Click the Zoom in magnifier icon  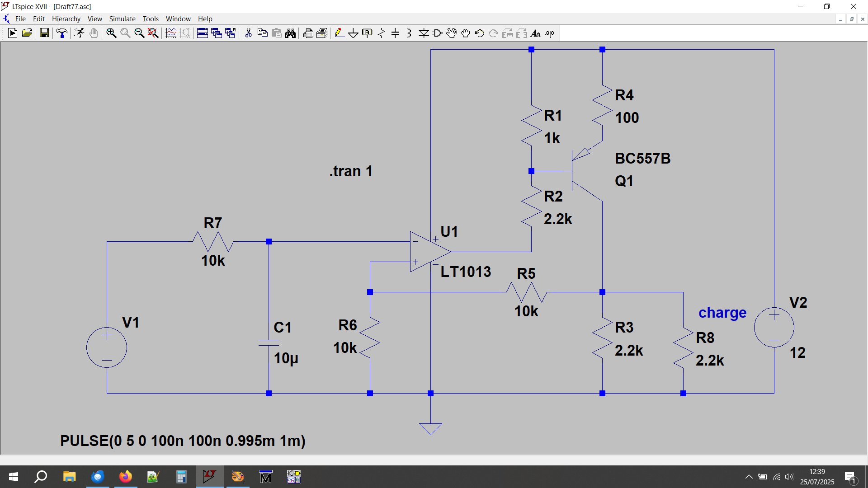tap(111, 33)
